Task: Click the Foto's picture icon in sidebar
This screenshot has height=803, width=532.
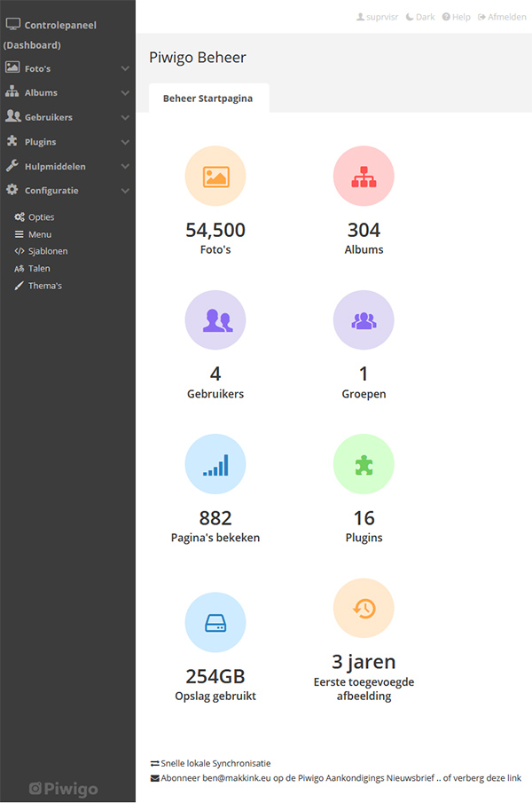Action: [12, 67]
